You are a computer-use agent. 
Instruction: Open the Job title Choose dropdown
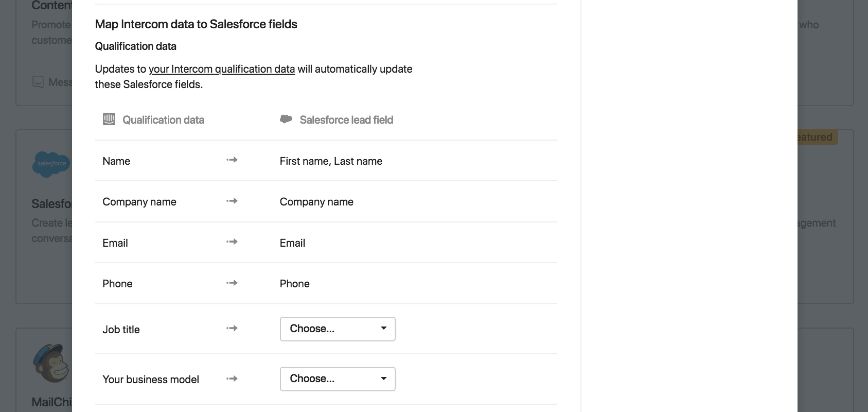coord(337,329)
